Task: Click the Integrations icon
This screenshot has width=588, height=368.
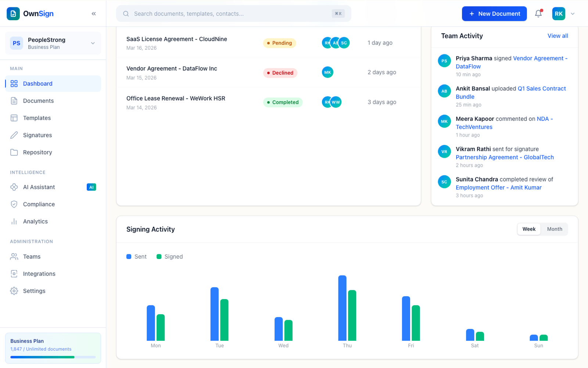Action: coord(14,274)
